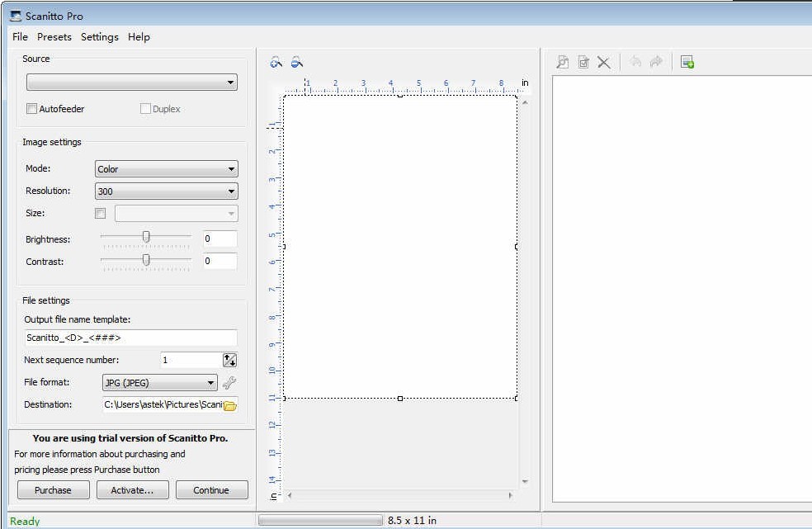812x529 pixels.
Task: Toggle the Duplex checkbox
Action: (145, 109)
